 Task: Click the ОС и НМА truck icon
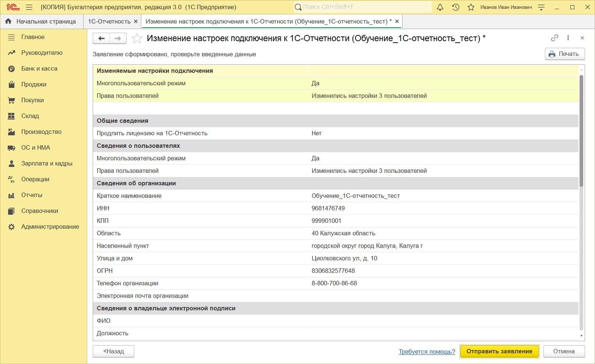11,148
